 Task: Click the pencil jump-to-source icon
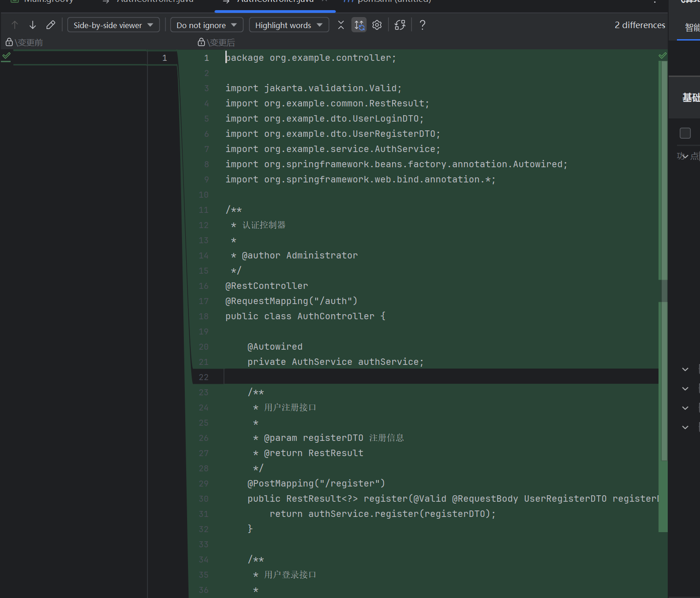pos(51,25)
